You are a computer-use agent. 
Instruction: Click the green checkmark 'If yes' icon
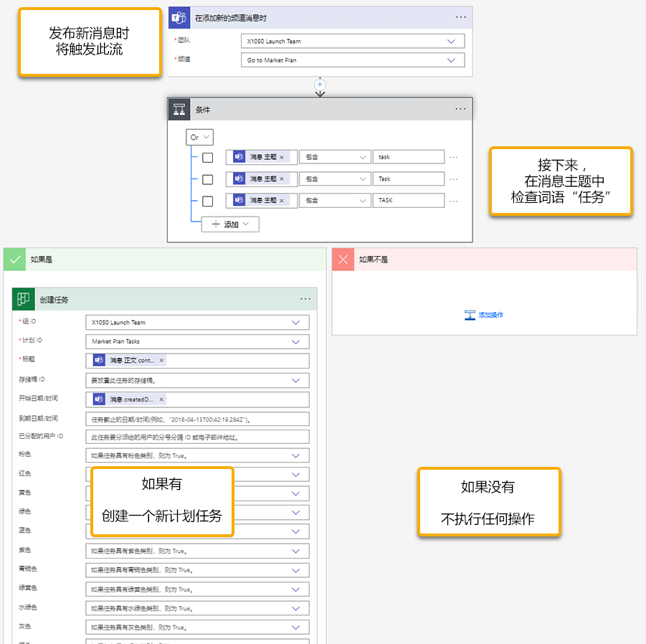(15, 260)
